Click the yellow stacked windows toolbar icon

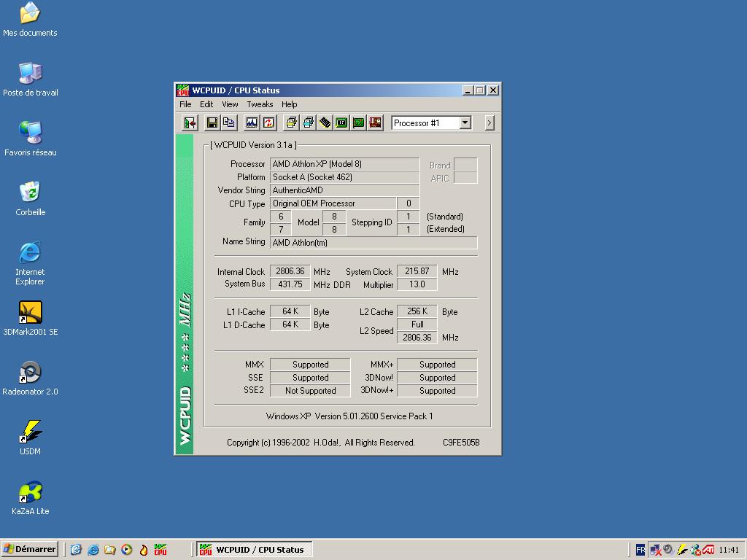click(291, 122)
